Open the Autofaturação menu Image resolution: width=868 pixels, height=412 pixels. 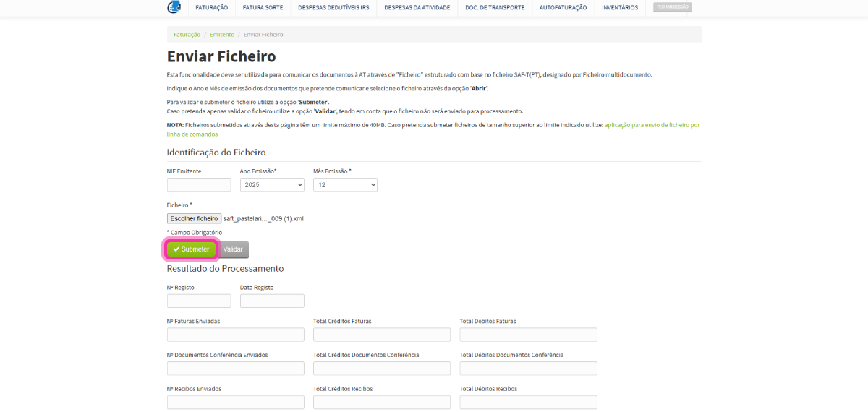(563, 7)
